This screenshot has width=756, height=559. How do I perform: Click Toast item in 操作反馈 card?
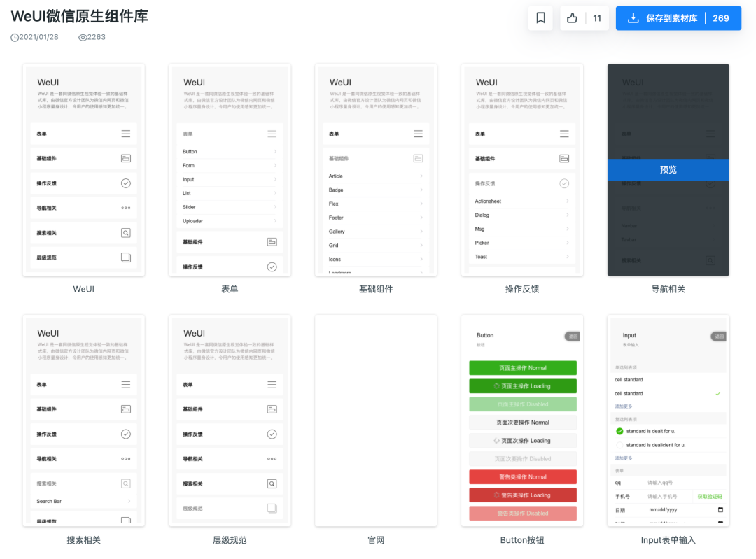tap(522, 257)
